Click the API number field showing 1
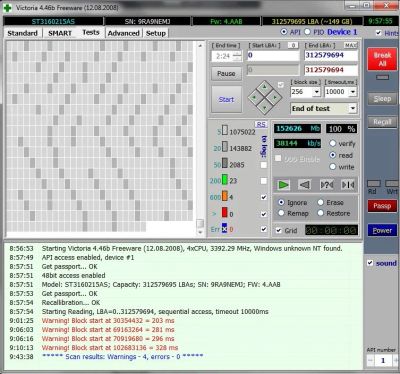Image resolution: width=400 pixels, height=374 pixels. (383, 360)
